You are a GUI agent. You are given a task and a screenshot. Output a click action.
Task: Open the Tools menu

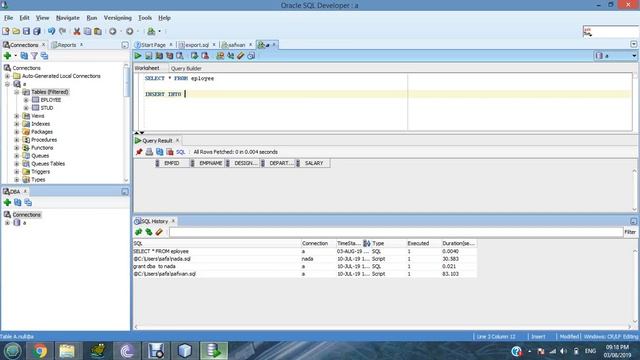[145, 18]
